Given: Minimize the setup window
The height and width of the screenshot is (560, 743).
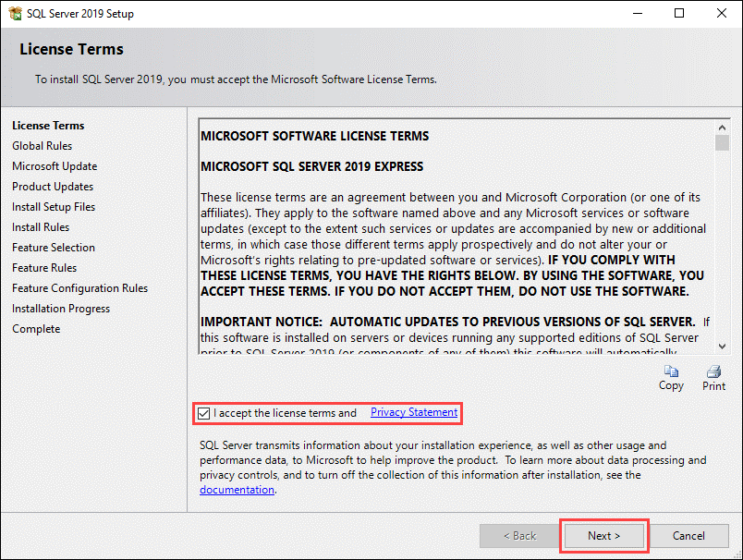Looking at the screenshot, I should coord(637,14).
